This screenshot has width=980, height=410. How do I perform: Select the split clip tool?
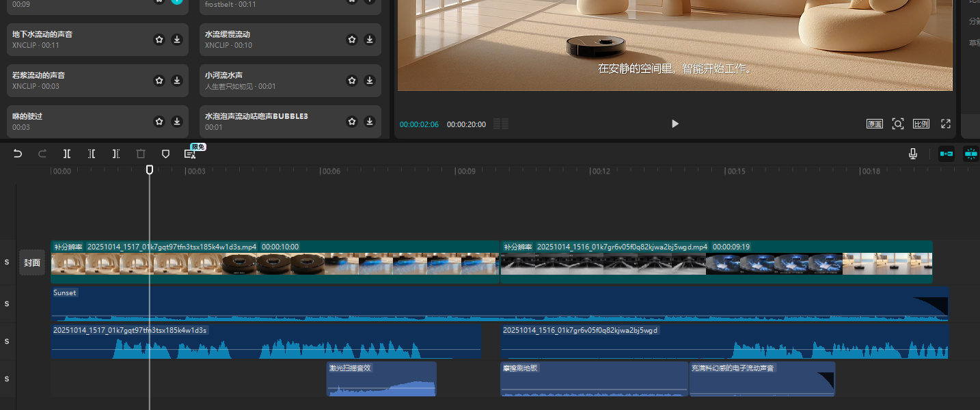pyautogui.click(x=67, y=154)
